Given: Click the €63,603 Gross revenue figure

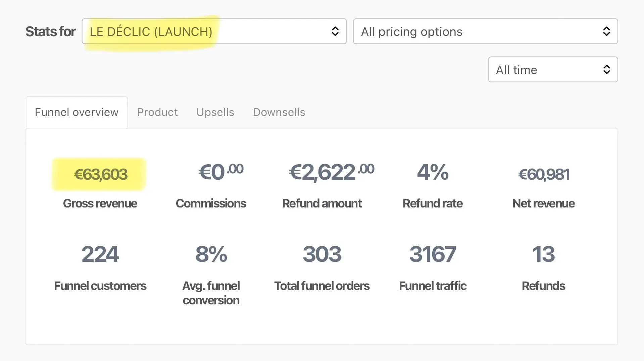Looking at the screenshot, I should pyautogui.click(x=100, y=174).
